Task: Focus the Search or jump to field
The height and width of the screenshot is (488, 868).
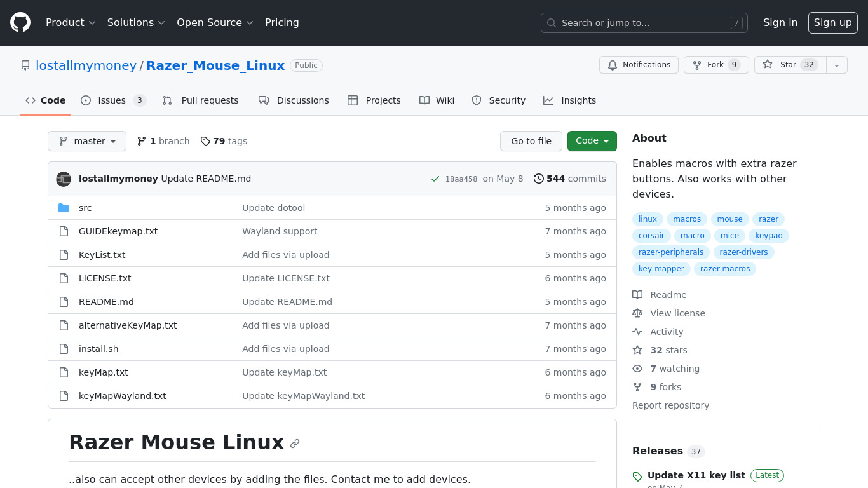Action: 644,23
